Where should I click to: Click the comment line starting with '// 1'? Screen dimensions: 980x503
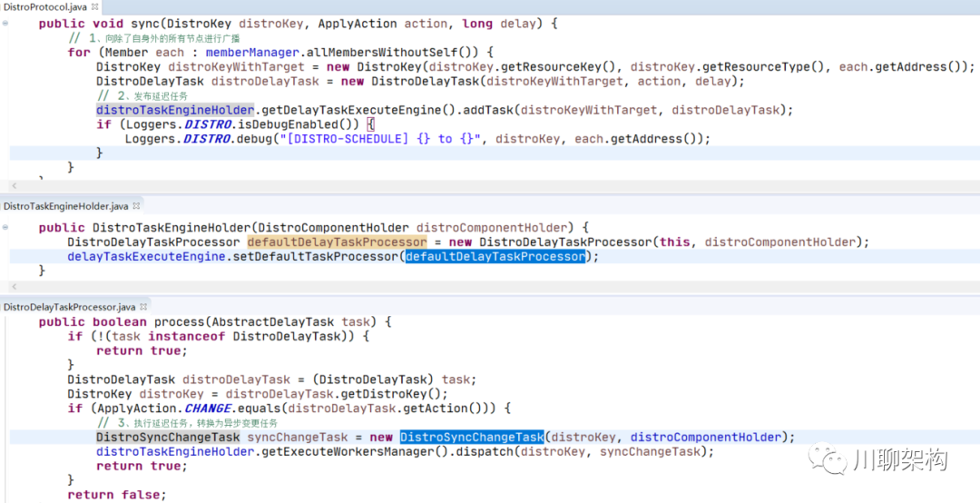pyautogui.click(x=154, y=38)
